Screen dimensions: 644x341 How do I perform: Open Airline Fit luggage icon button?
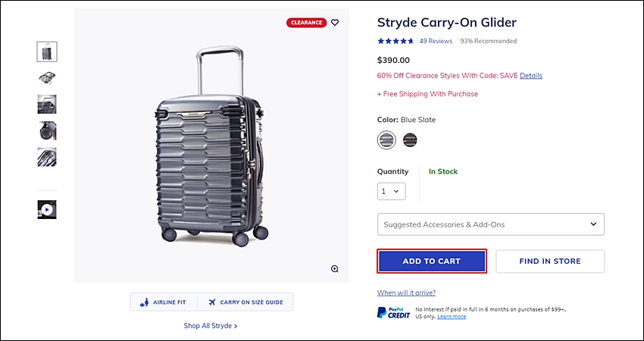(164, 302)
